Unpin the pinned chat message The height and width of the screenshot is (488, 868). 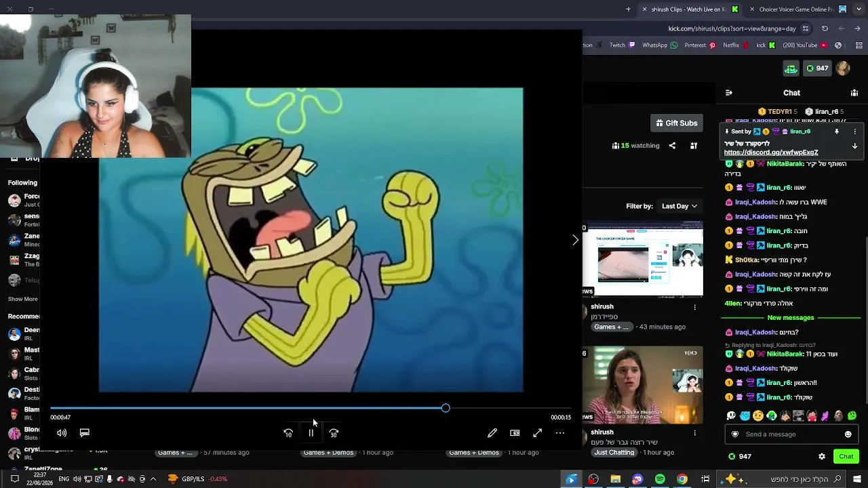[x=837, y=131]
